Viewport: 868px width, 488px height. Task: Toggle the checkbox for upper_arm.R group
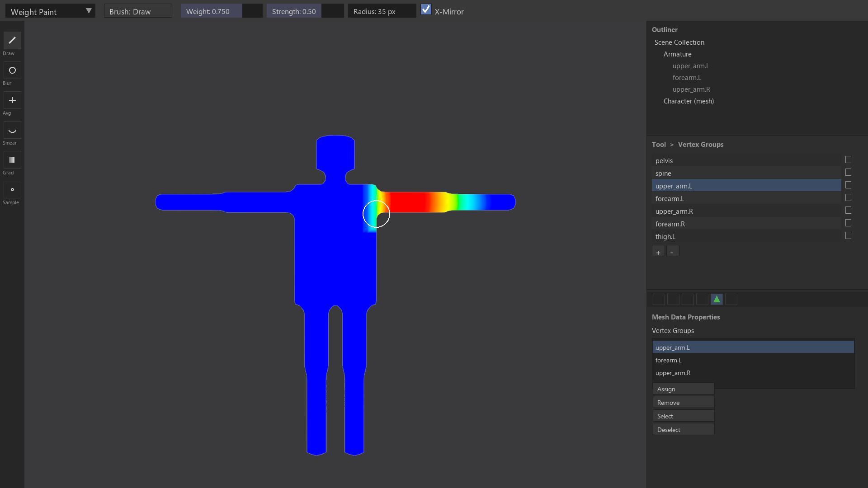coord(848,210)
